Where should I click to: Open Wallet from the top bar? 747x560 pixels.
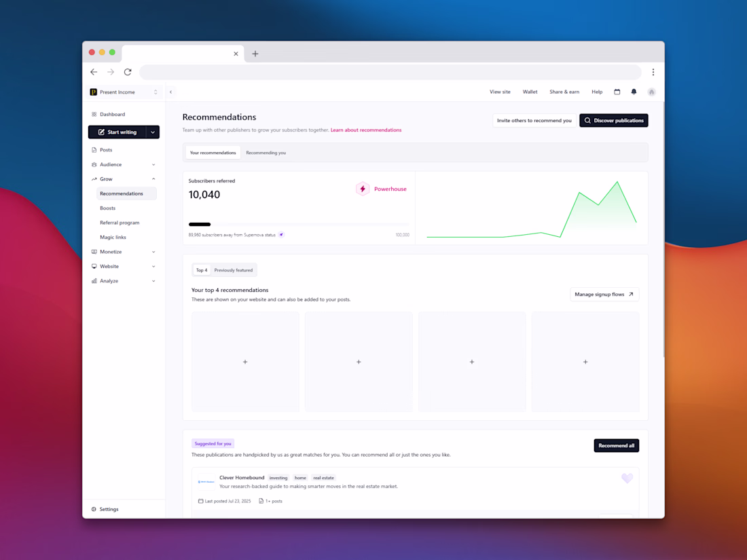tap(530, 92)
